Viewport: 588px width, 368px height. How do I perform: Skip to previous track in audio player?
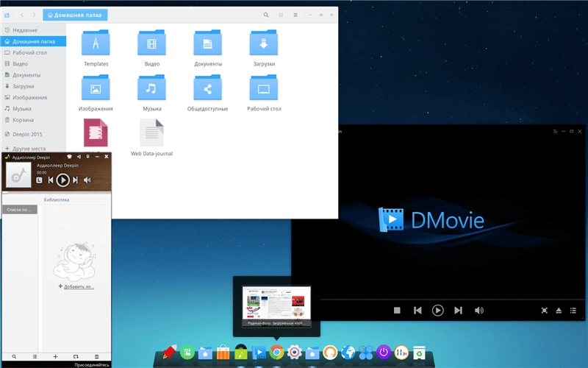51,180
